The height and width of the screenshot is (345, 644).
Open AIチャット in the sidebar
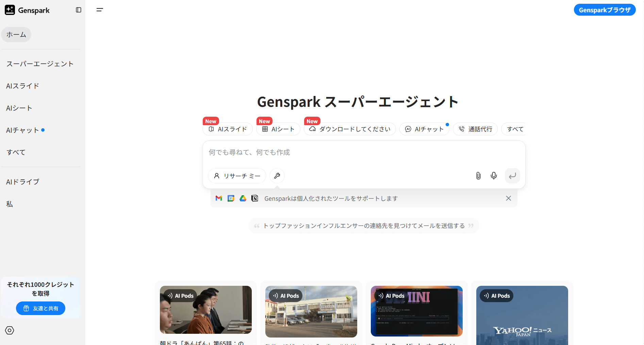pyautogui.click(x=23, y=130)
